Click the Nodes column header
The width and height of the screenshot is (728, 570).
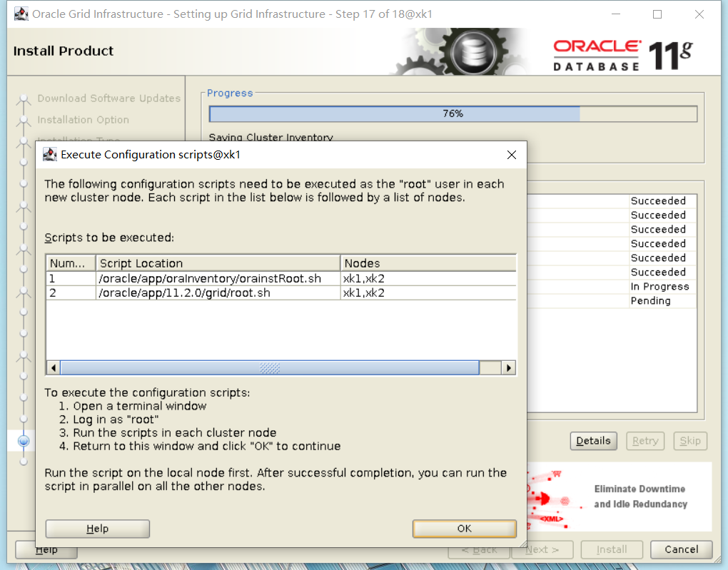[428, 263]
